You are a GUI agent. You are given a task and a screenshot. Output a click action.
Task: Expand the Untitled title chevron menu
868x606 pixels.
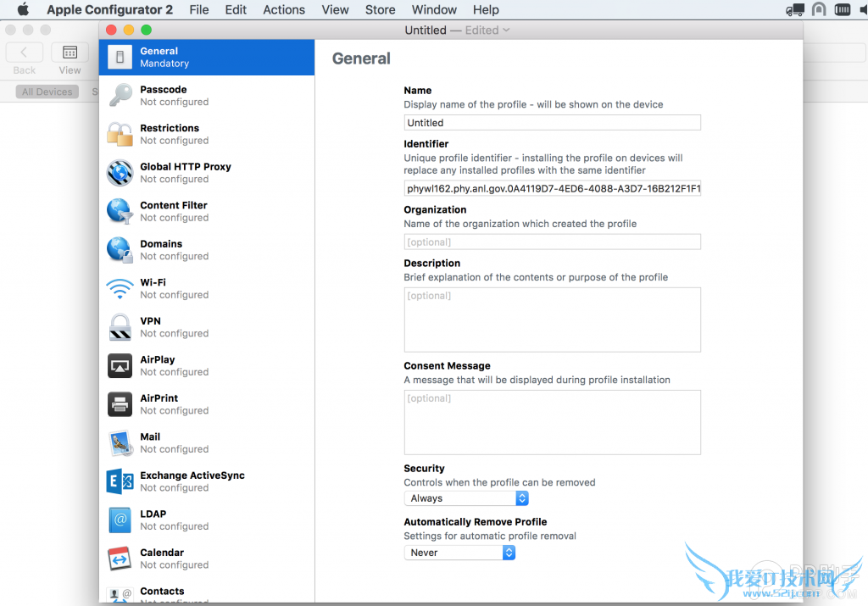tap(506, 30)
